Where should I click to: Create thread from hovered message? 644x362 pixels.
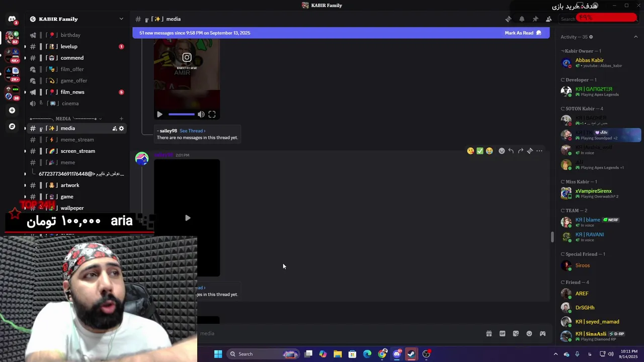click(x=530, y=151)
